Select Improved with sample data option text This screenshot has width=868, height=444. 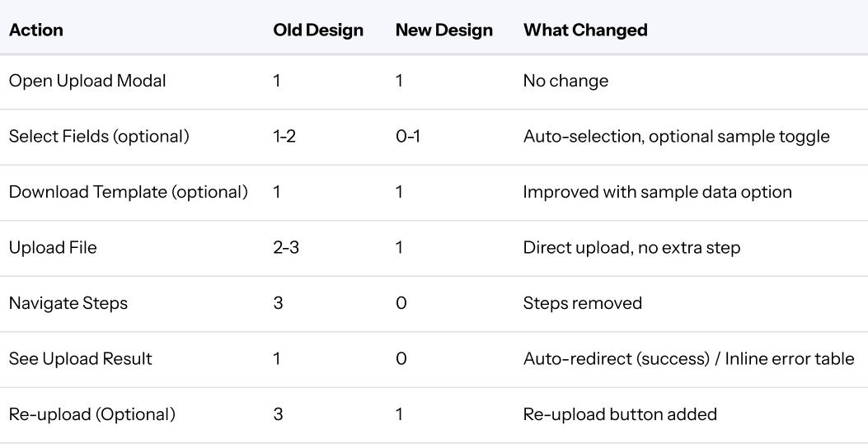658,192
